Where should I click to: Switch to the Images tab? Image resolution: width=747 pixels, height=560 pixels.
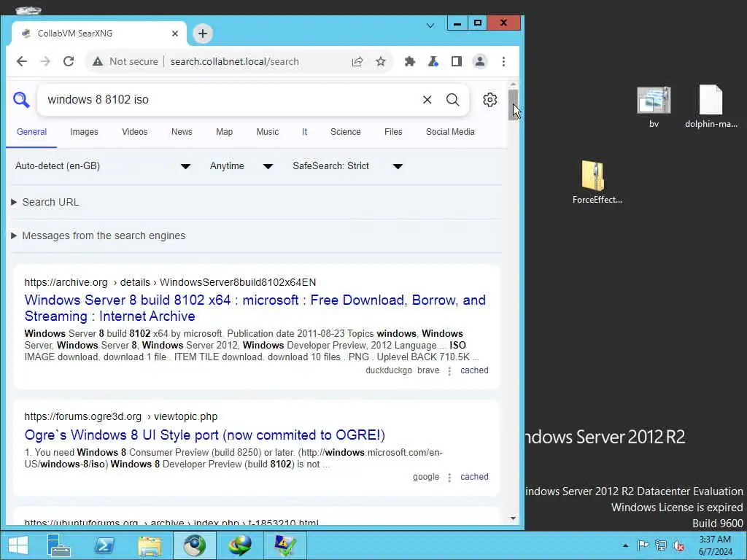(84, 132)
